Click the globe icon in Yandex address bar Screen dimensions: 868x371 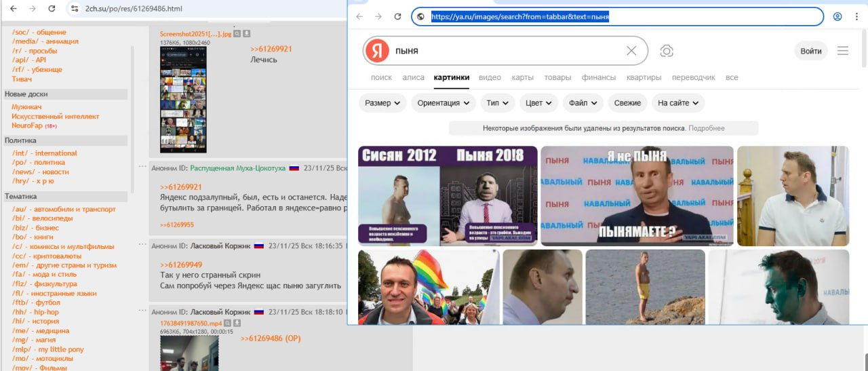pos(421,16)
